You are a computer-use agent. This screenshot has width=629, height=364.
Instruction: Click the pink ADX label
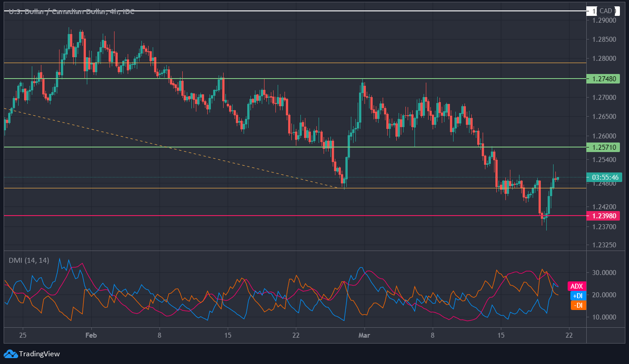point(577,286)
